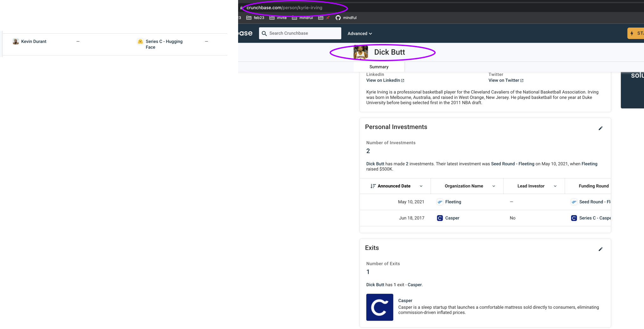Image resolution: width=644 pixels, height=329 pixels.
Task: Click the Crunchbase logo in header
Action: [245, 33]
